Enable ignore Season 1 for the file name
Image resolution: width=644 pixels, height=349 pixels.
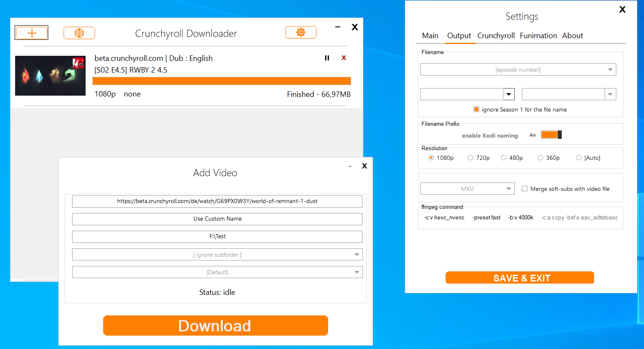(x=476, y=109)
